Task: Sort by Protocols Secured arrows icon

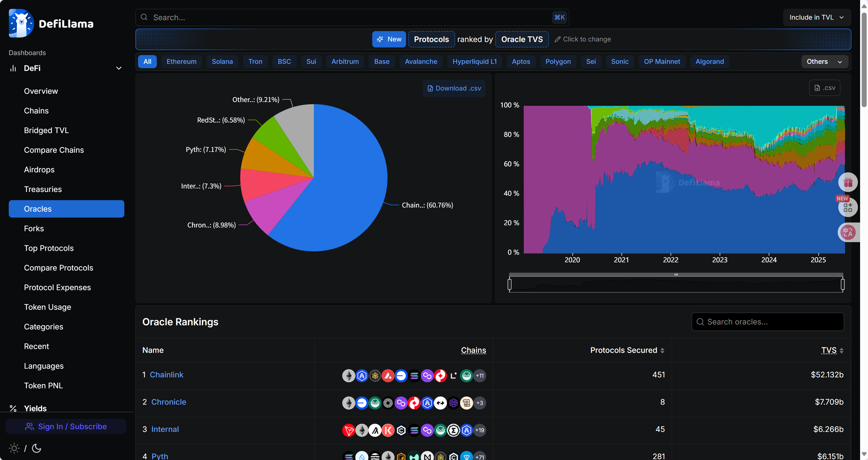Action: pyautogui.click(x=662, y=350)
